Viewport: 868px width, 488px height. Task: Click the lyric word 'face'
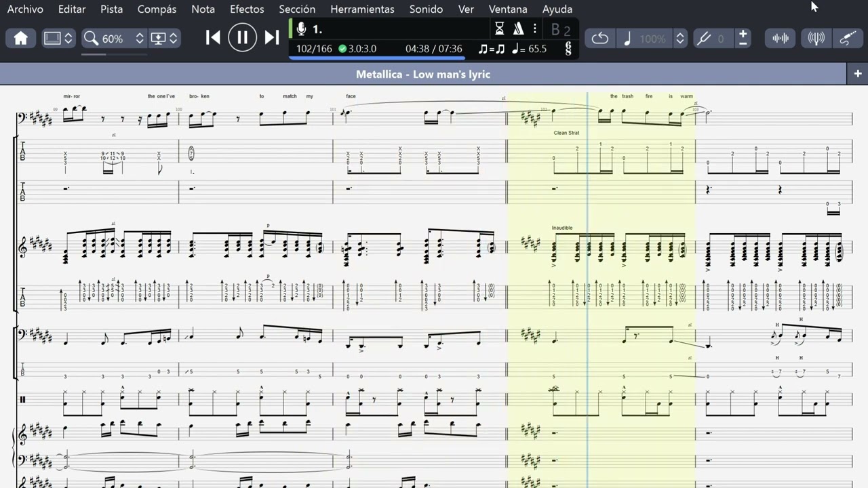point(351,96)
